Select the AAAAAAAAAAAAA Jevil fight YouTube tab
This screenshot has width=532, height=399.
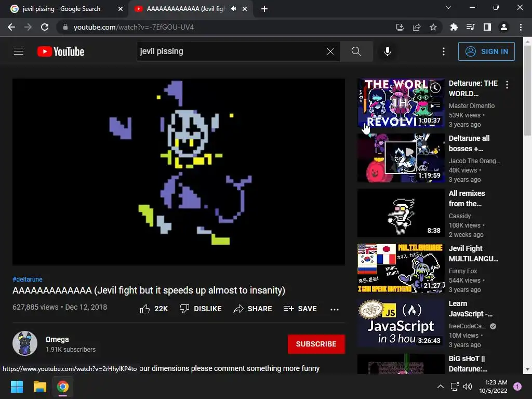pyautogui.click(x=185, y=9)
